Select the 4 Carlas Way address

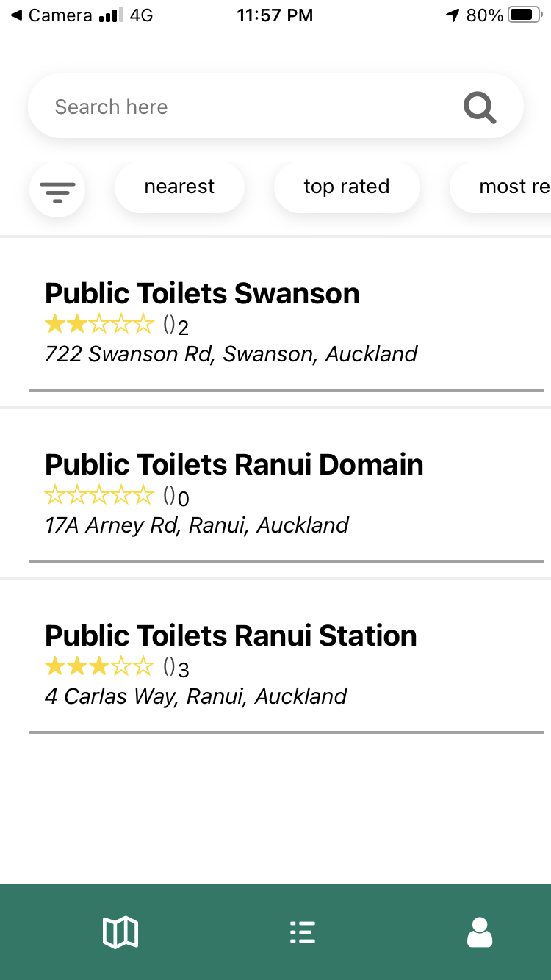(195, 696)
